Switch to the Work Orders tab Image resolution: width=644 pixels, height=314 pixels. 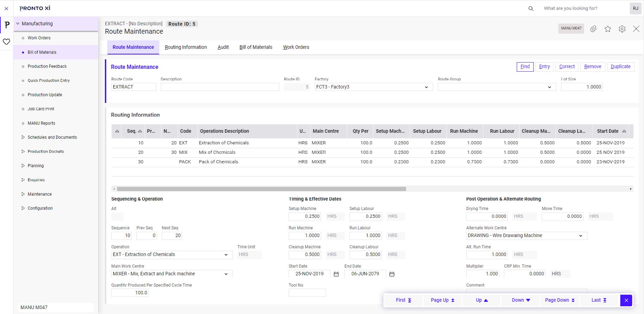296,47
